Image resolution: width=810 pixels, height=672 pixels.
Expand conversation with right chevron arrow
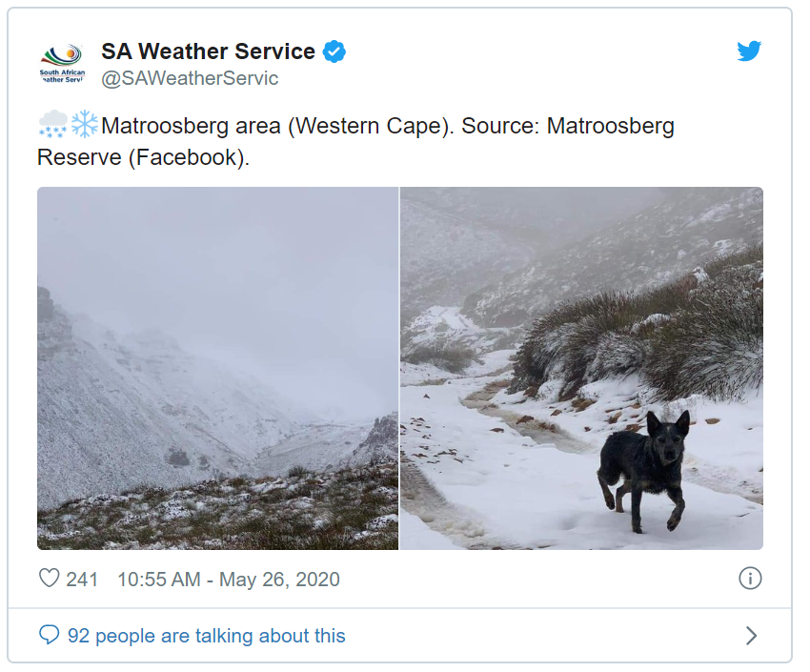click(752, 636)
